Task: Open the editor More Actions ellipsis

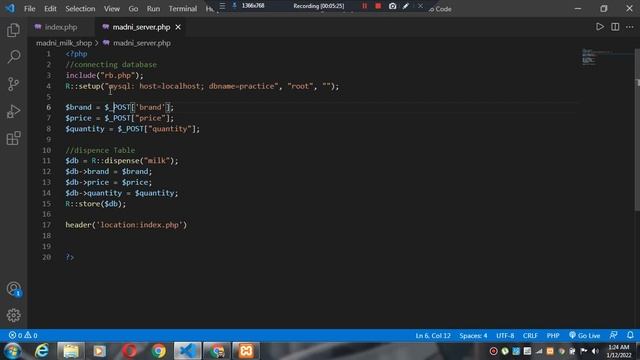Action: (630, 27)
